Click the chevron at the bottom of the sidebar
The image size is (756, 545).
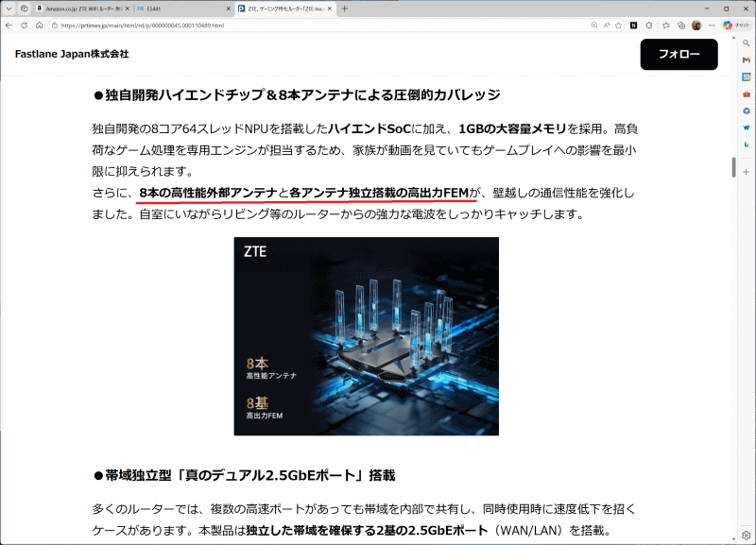click(733, 539)
